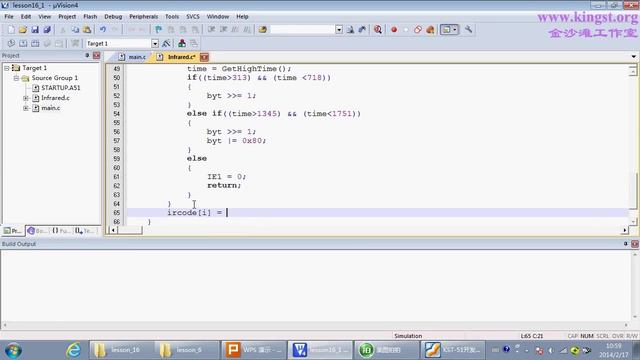Viewport: 640px width, 360px height.
Task: Open the Peripherals menu
Action: tap(143, 17)
